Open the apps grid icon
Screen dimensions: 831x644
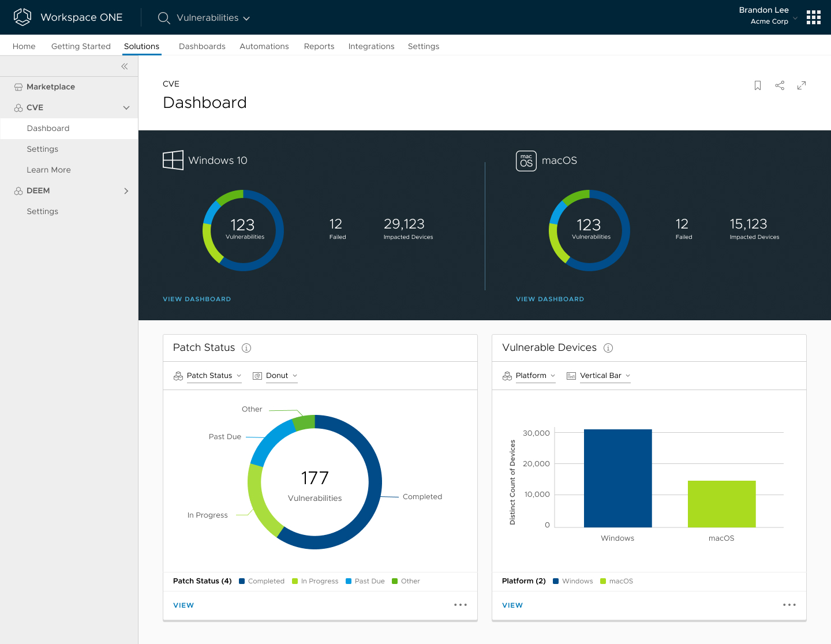814,17
